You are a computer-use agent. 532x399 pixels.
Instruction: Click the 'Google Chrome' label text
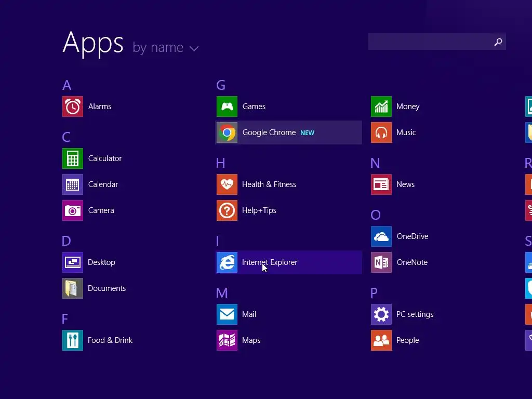(x=269, y=132)
